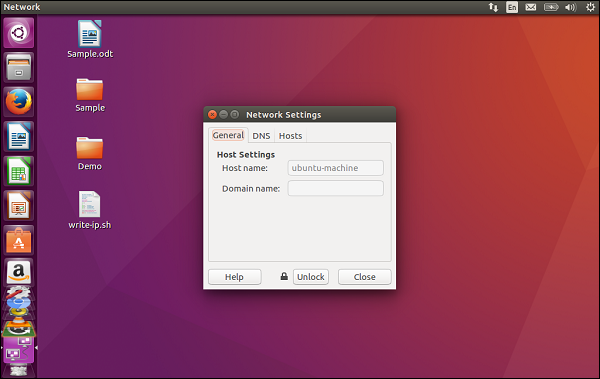Viewport: 600px width, 379px height.
Task: Open the Amazon launcher icon
Action: (19, 273)
